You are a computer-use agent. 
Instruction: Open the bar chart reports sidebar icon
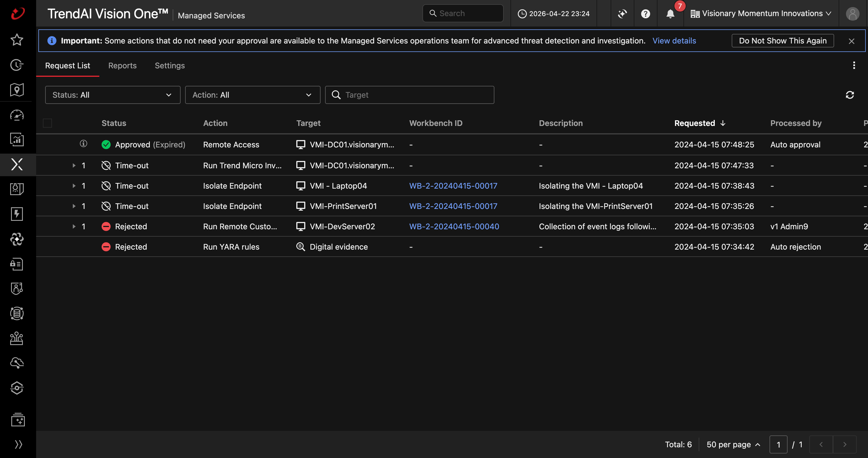(x=17, y=139)
